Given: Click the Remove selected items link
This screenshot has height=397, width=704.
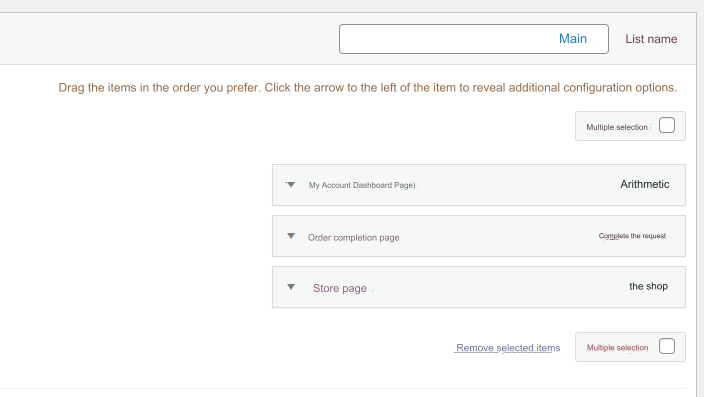Looking at the screenshot, I should pos(508,348).
